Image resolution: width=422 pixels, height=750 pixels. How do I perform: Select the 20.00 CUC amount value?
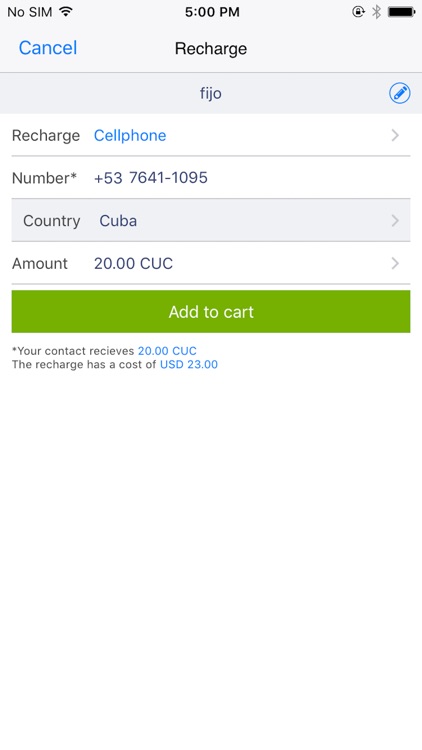click(133, 263)
